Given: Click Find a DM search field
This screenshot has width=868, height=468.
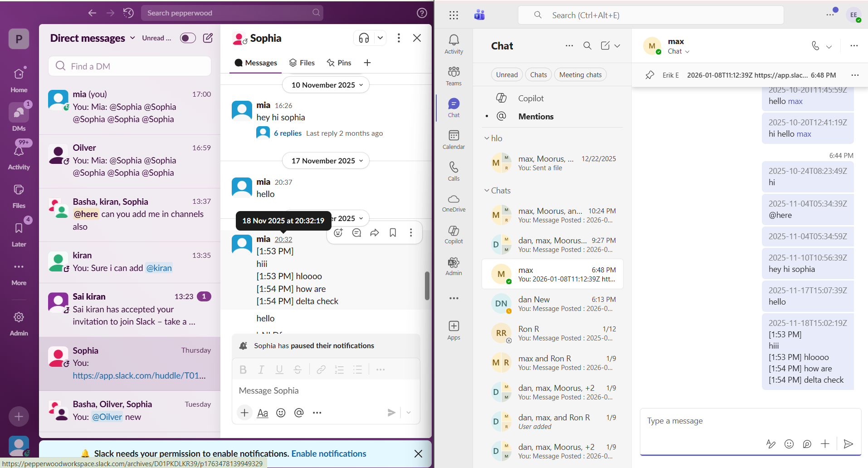Looking at the screenshot, I should (130, 66).
